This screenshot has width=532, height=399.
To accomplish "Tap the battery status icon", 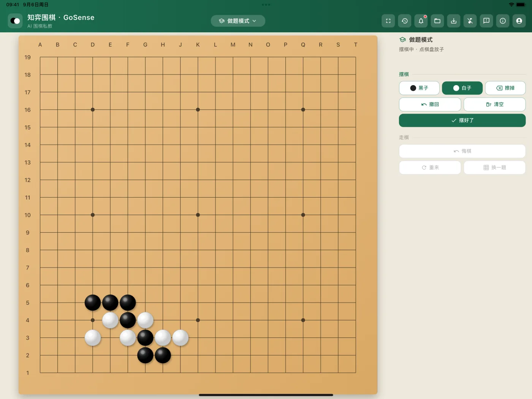I will pos(521,5).
